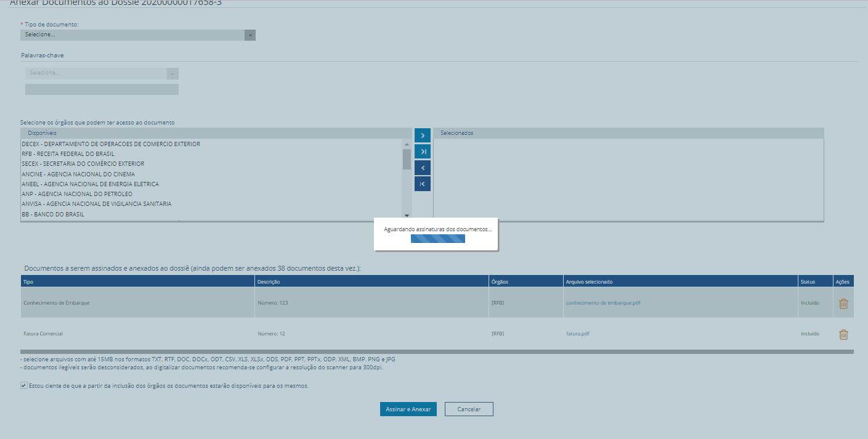Image resolution: width=868 pixels, height=439 pixels.
Task: Open the Tipo de documento dropdown
Action: 137,35
